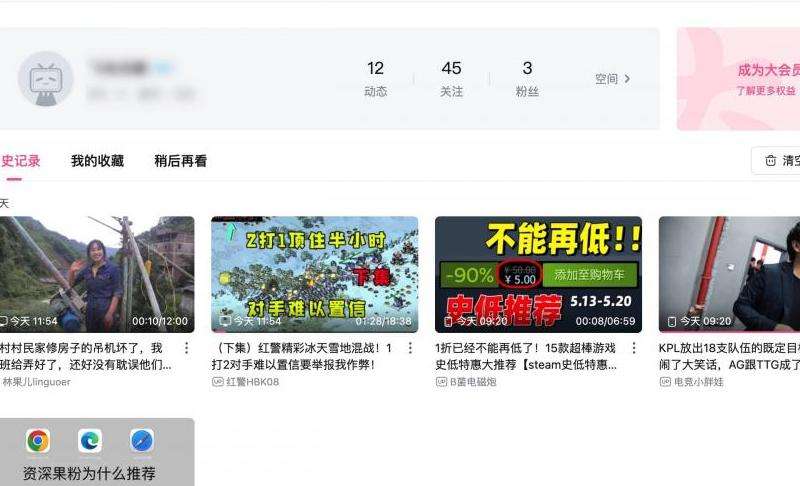Image resolution: width=800 pixels, height=486 pixels.
Task: View the 12 动态 posts count
Action: point(376,79)
